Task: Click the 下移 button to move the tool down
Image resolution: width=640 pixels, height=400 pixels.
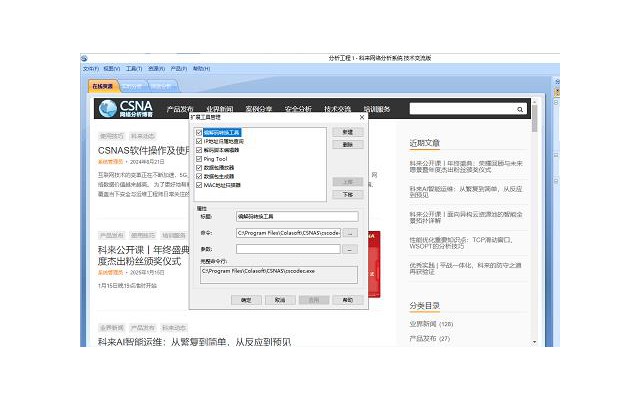Action: click(348, 195)
